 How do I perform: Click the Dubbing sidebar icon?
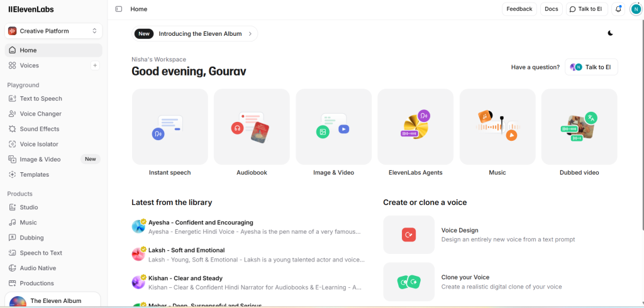click(x=13, y=238)
